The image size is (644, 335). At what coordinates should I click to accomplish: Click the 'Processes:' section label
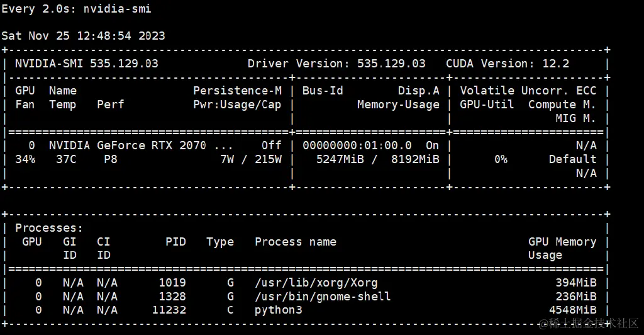(49, 228)
